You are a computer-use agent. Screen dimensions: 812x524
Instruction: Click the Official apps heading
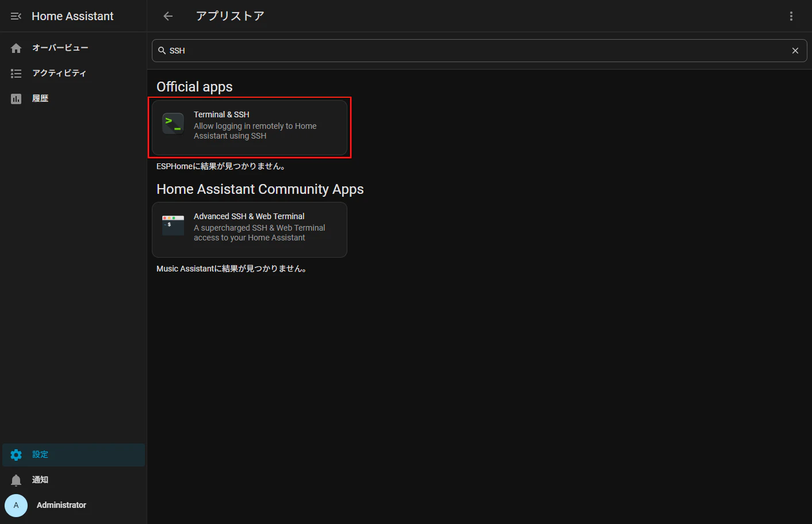coord(194,87)
